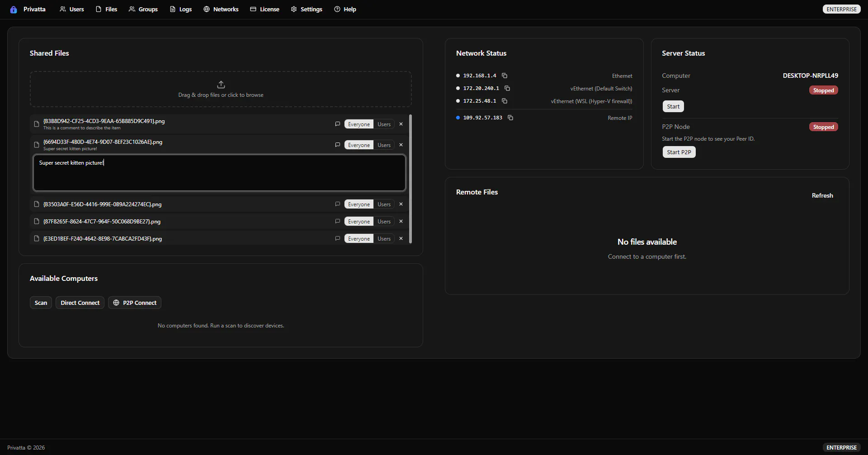Click 'Drag & drop files or click to browse'

[x=221, y=95]
